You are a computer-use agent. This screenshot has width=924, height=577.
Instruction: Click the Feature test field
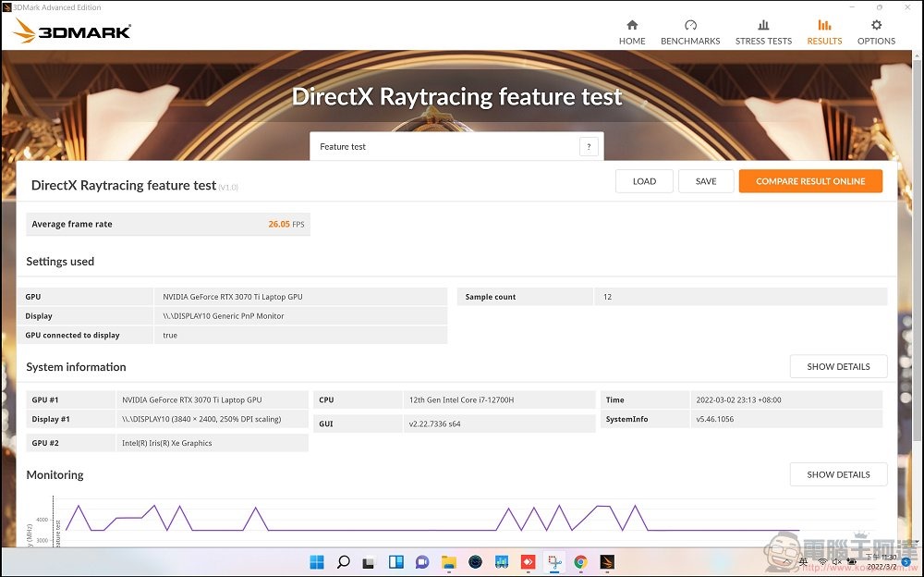click(456, 146)
